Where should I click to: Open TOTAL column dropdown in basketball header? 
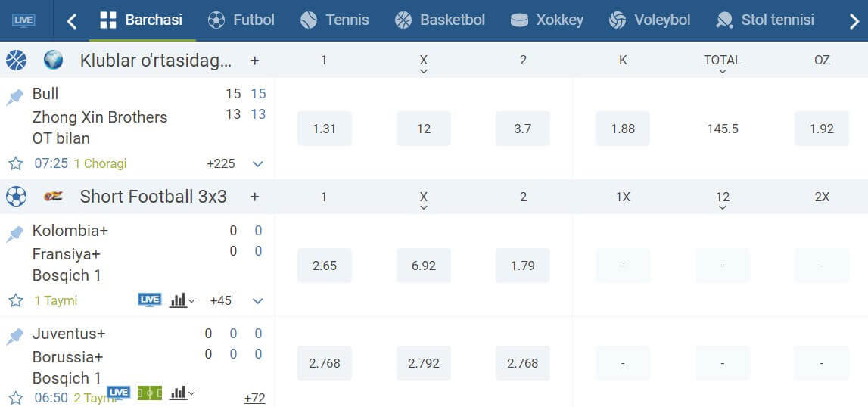722,64
